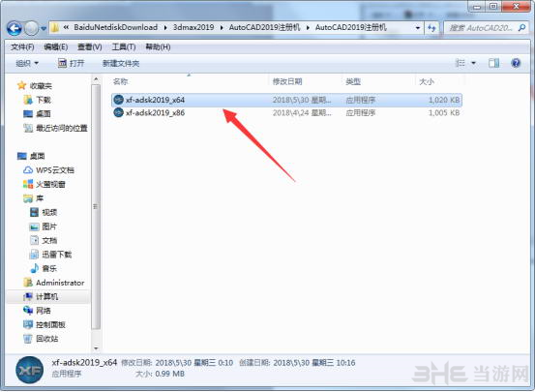
Task: Click the sidebar scrollbar thumb
Action: pyautogui.click(x=96, y=207)
